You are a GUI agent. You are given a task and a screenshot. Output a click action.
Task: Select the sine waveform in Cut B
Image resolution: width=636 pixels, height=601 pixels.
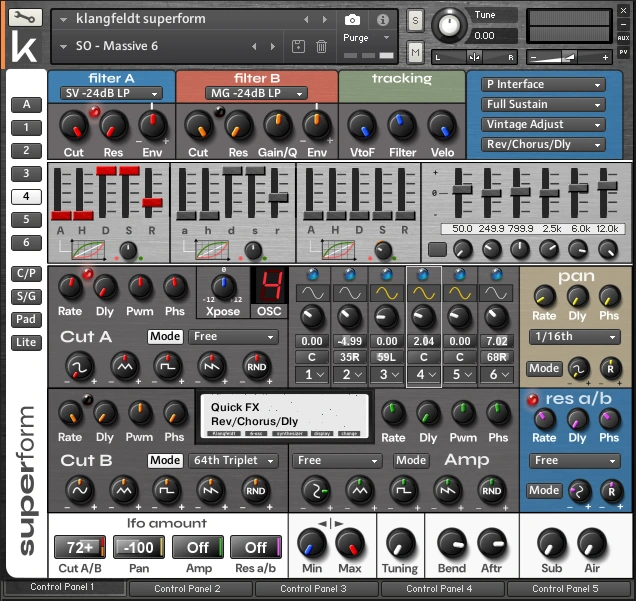click(x=78, y=490)
